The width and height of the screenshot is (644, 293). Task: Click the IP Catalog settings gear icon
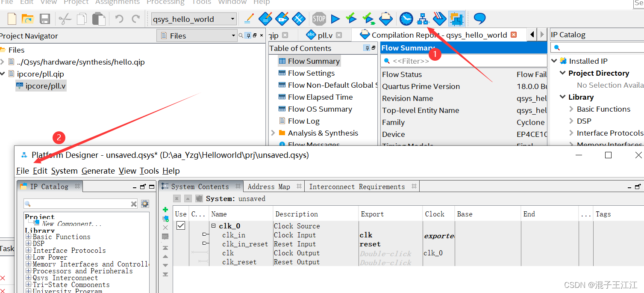coord(145,204)
